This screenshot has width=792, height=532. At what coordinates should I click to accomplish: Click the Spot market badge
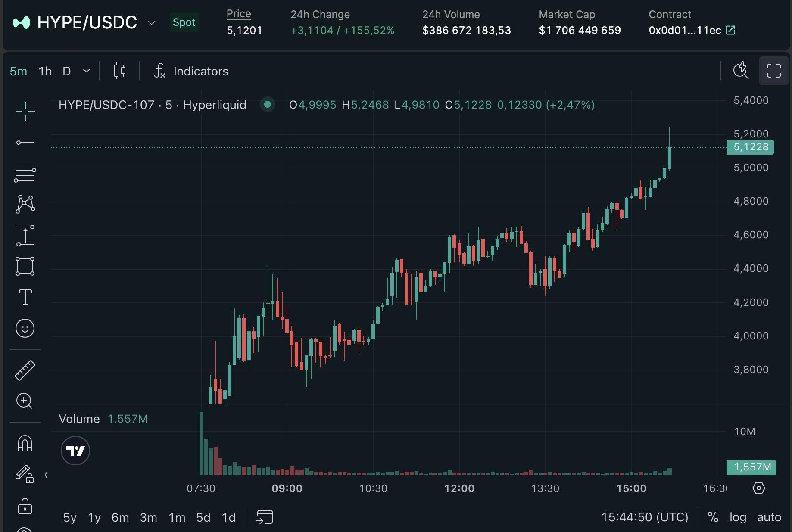184,22
